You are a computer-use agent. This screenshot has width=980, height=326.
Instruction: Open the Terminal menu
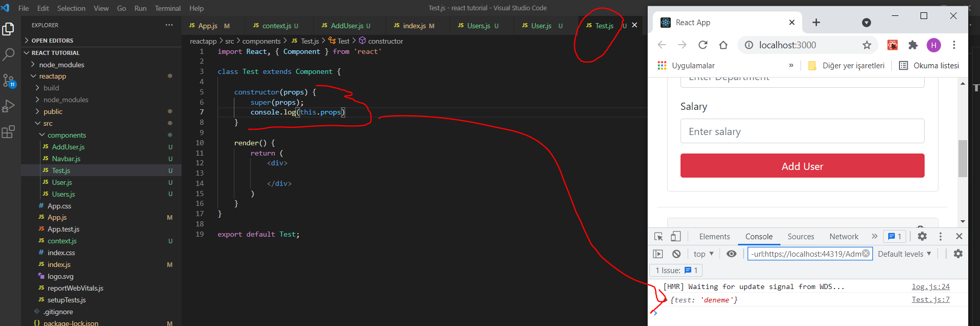pos(168,8)
